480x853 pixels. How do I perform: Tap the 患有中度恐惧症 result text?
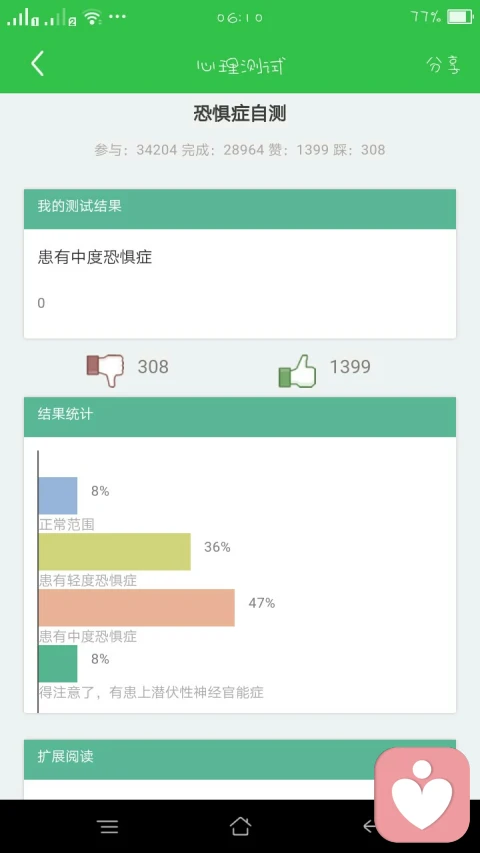[95, 257]
